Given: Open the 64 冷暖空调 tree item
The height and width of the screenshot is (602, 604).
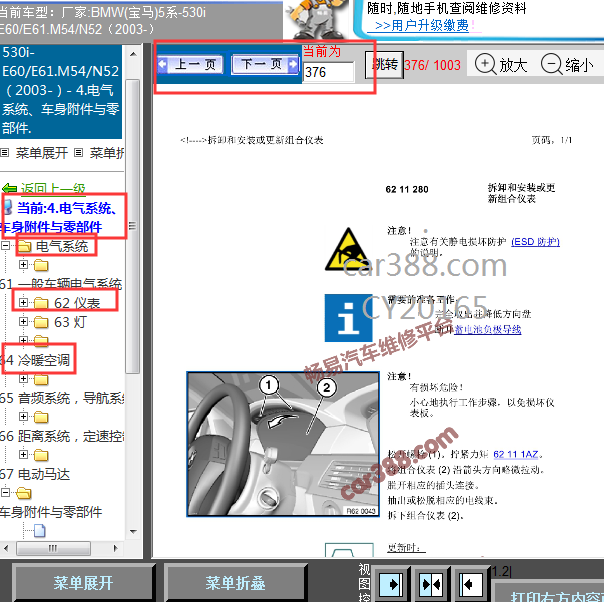Looking at the screenshot, I should click(35, 360).
